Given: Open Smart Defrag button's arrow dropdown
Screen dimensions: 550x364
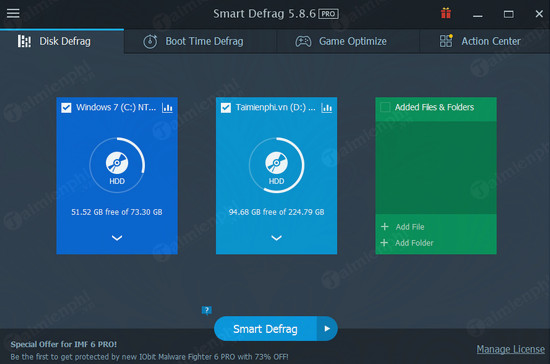Looking at the screenshot, I should click(327, 329).
